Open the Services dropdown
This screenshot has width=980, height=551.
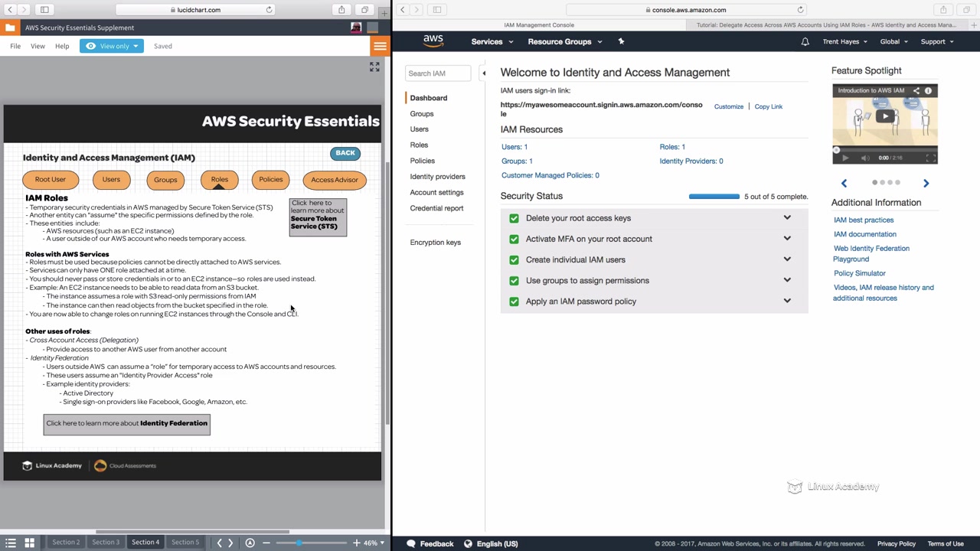tap(492, 41)
